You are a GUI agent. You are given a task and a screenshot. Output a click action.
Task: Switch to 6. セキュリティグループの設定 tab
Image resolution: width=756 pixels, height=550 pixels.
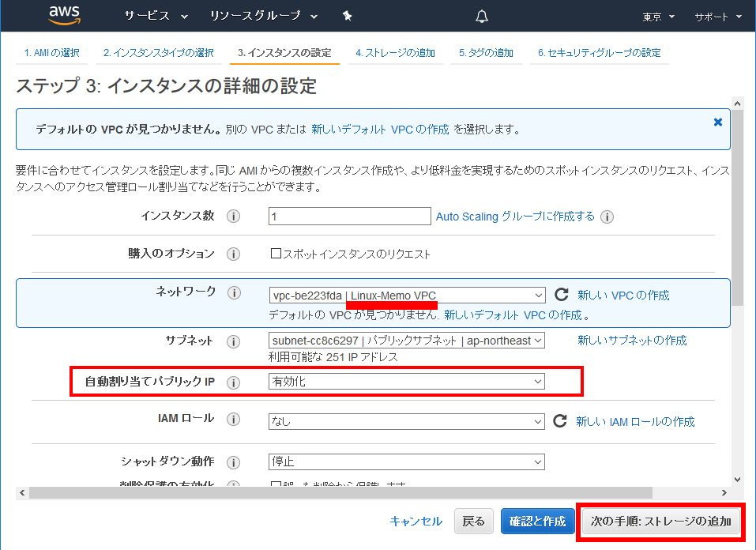(x=599, y=53)
